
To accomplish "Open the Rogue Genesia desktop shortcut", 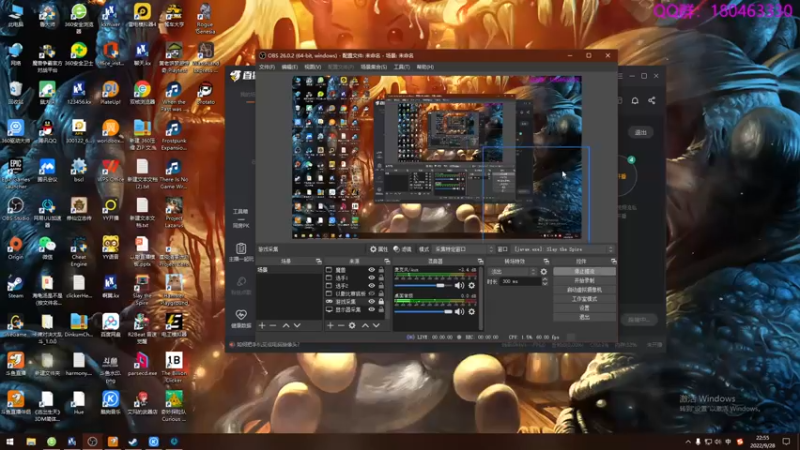I will (206, 19).
